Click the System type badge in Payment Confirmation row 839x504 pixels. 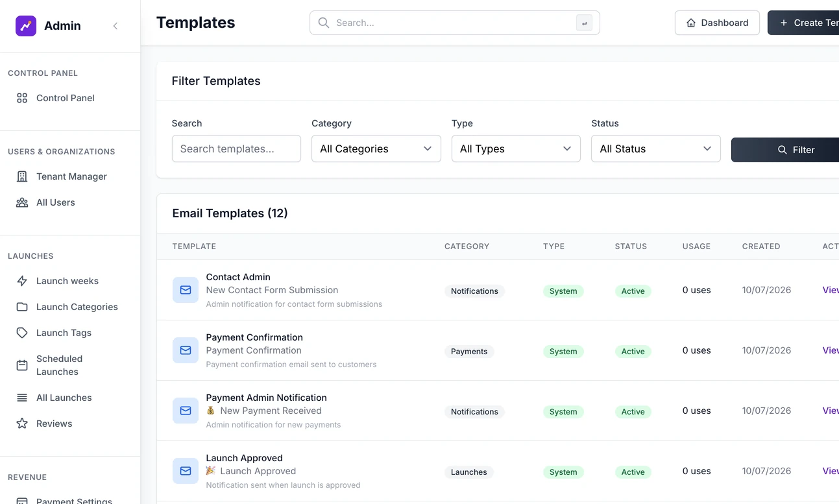click(563, 352)
